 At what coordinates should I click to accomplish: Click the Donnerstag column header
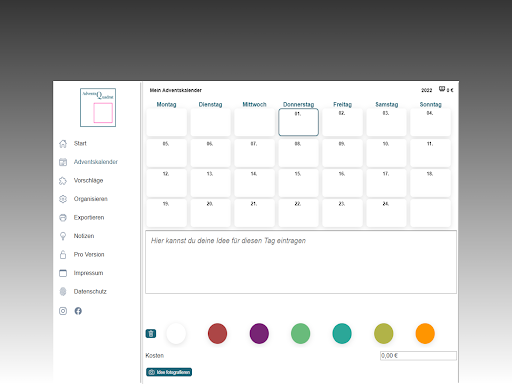coord(298,104)
